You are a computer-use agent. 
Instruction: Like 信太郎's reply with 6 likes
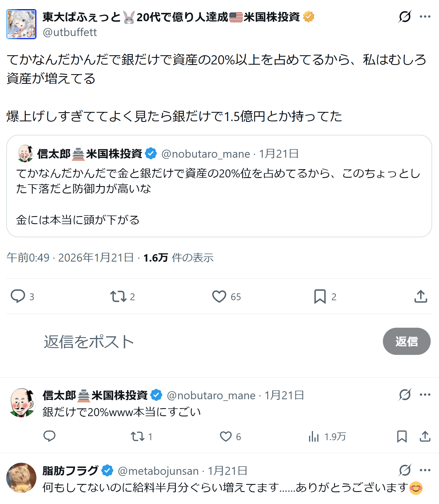coord(226,436)
